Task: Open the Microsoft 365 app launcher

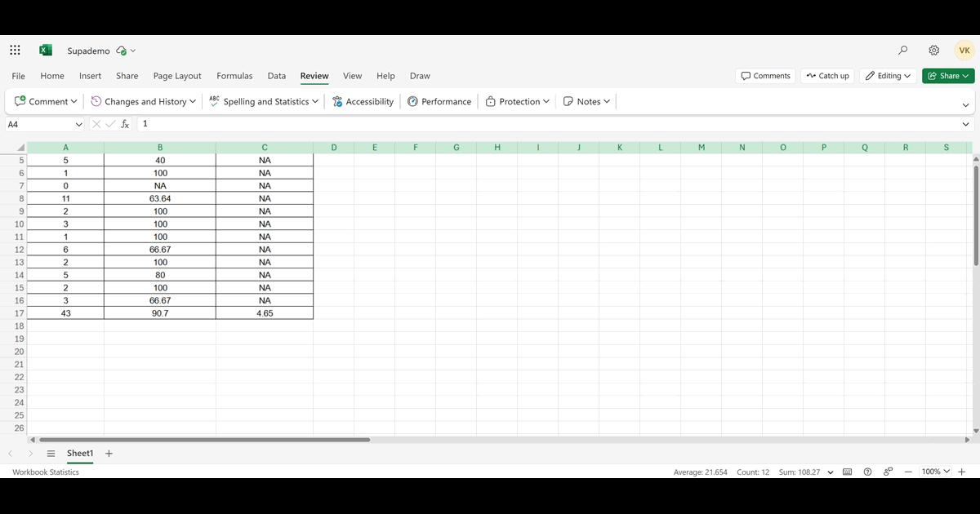Action: [x=15, y=51]
